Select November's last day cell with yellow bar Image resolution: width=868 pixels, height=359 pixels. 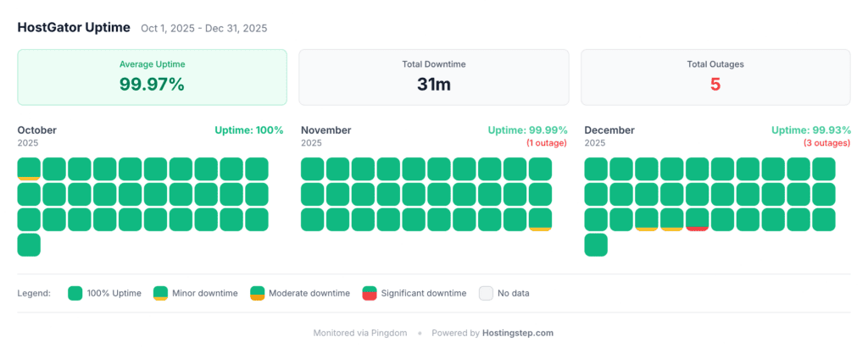point(540,219)
